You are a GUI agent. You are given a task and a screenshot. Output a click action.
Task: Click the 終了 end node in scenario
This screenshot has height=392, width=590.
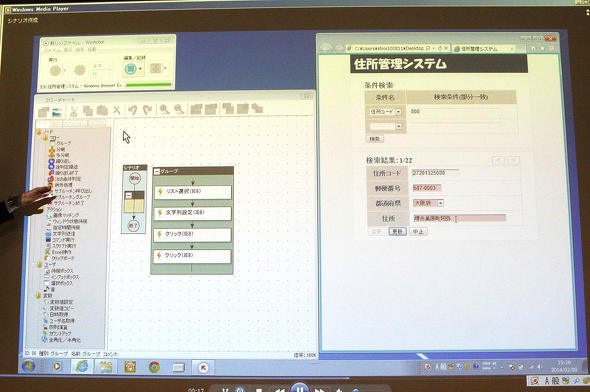(134, 225)
